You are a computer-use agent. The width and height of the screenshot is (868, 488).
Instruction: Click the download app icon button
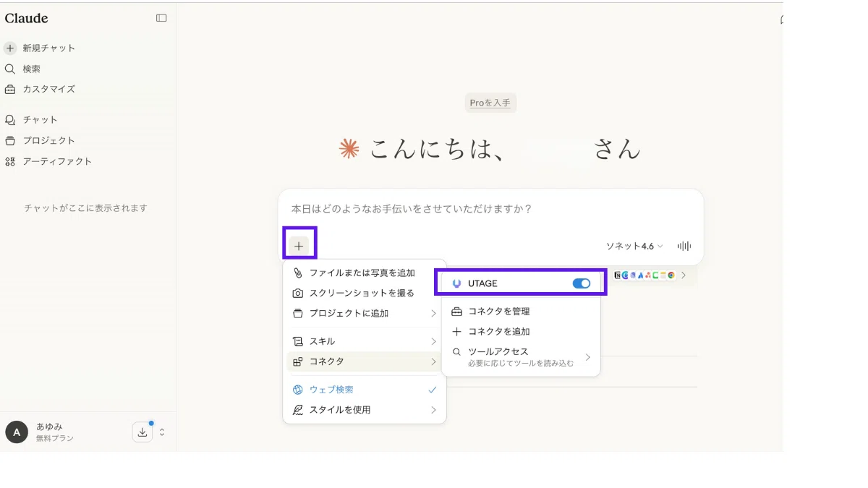142,432
